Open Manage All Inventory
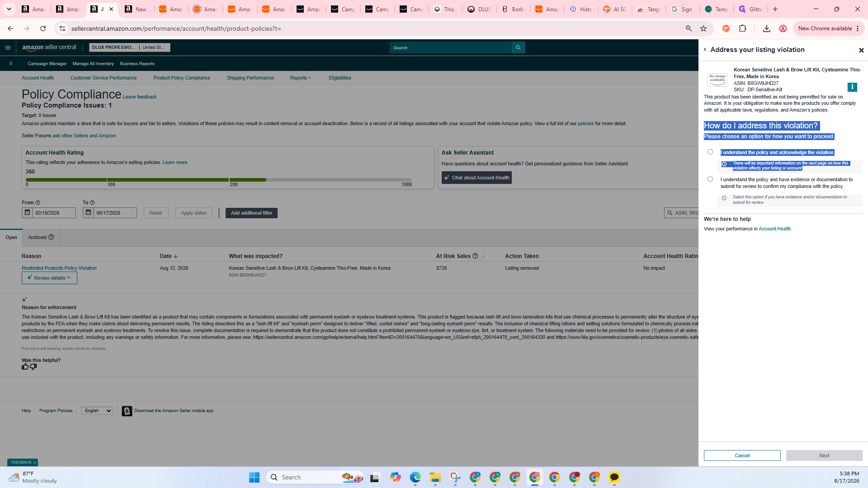Viewport: 868px width, 488px height. pos(93,64)
